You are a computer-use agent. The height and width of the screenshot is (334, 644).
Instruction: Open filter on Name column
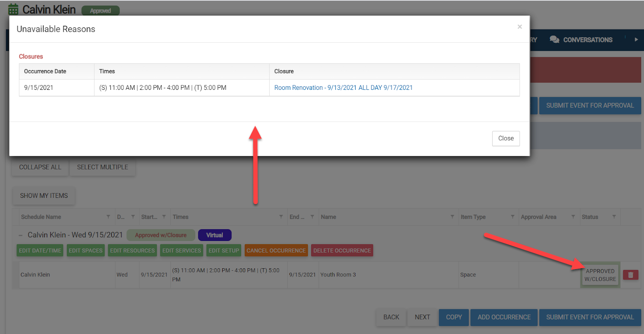click(x=452, y=217)
